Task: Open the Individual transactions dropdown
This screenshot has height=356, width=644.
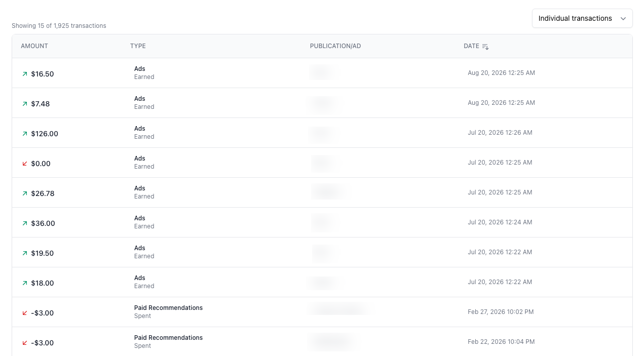Action: coord(582,18)
